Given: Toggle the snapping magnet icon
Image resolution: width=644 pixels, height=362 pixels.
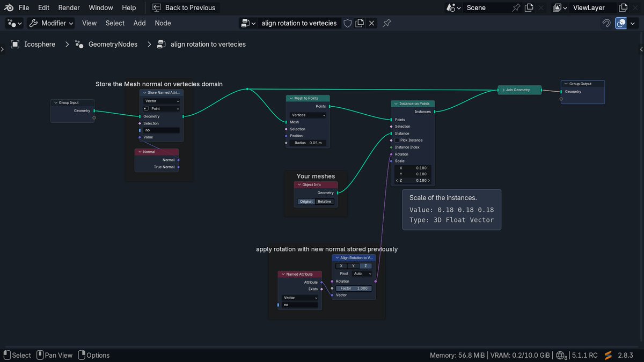Looking at the screenshot, I should coord(606,23).
